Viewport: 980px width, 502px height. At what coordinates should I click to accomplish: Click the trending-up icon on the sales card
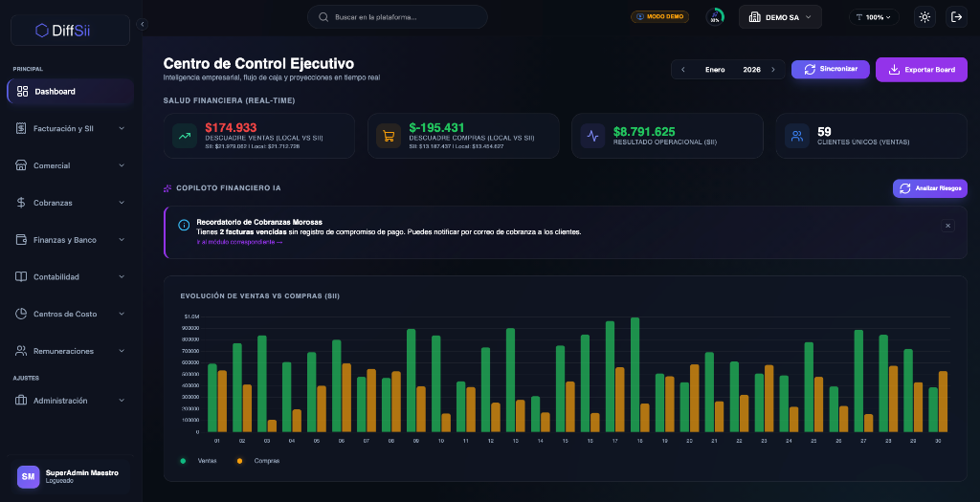coord(185,136)
